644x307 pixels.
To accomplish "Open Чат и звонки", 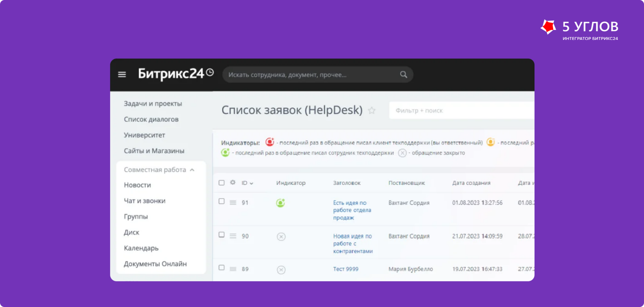I will click(x=145, y=200).
